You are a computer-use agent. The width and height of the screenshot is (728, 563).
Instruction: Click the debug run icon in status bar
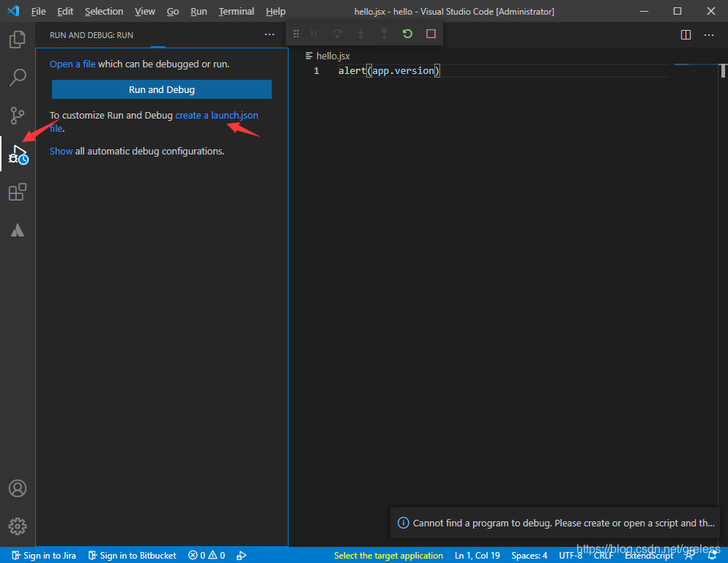(242, 556)
